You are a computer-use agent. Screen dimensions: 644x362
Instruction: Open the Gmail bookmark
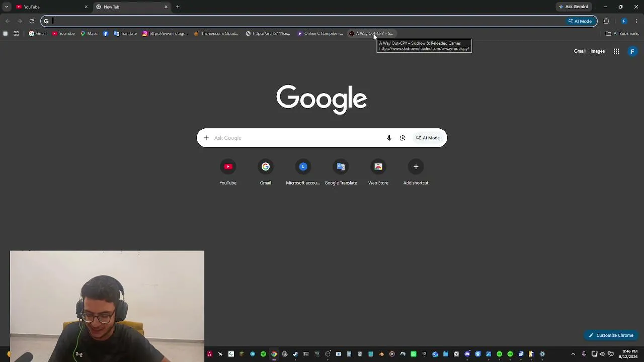(37, 34)
